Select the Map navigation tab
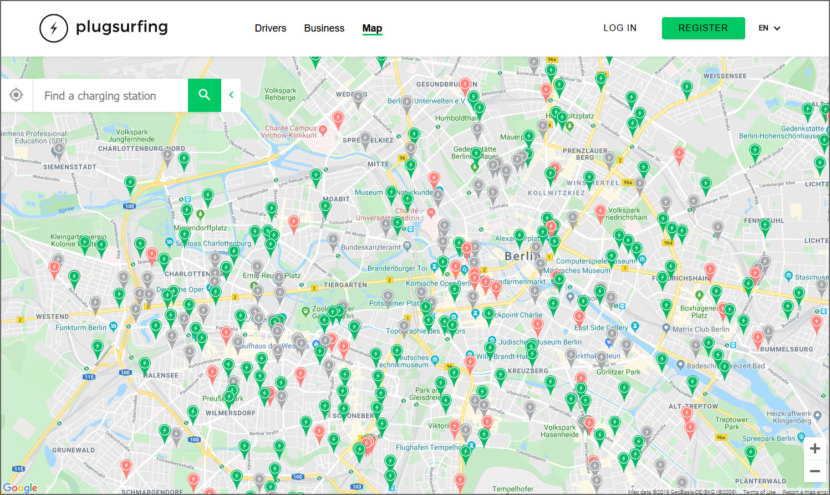The height and width of the screenshot is (495, 830). pyautogui.click(x=372, y=28)
